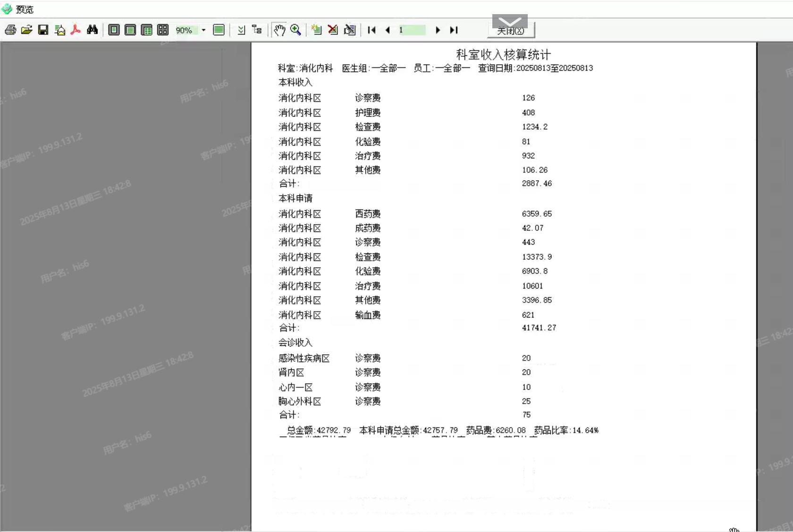Image resolution: width=793 pixels, height=532 pixels.
Task: Open the zoom percentage dropdown arrow
Action: pos(203,30)
